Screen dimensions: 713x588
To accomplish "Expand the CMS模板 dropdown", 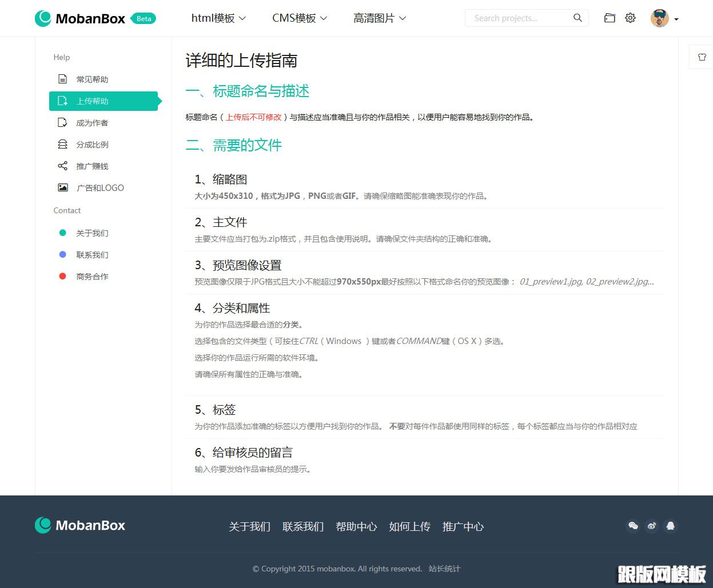I will 299,18.
